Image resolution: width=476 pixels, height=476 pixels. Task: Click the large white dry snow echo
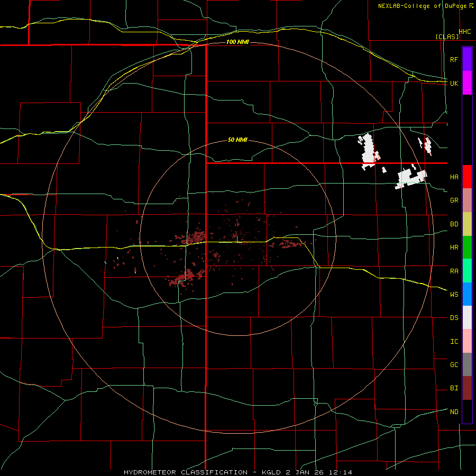368,150
